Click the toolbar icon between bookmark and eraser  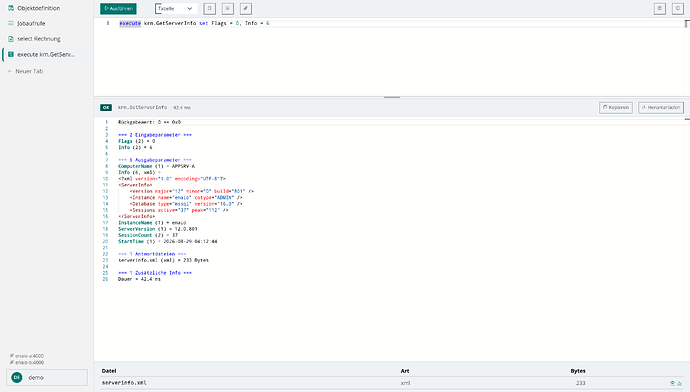pos(228,8)
